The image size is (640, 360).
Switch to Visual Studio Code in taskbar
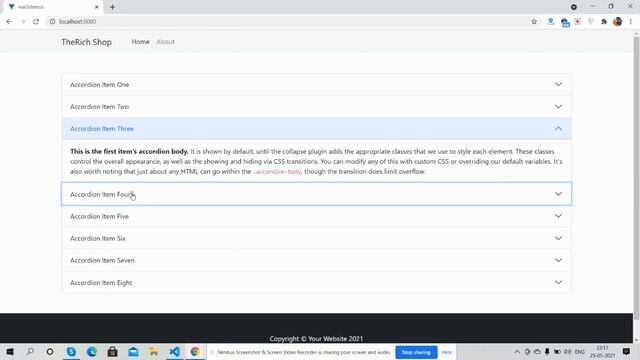[x=174, y=351]
